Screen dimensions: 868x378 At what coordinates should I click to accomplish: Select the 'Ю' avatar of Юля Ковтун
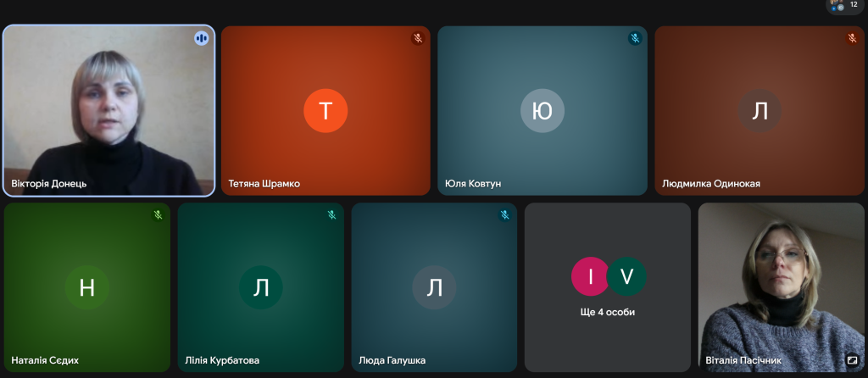pos(542,111)
